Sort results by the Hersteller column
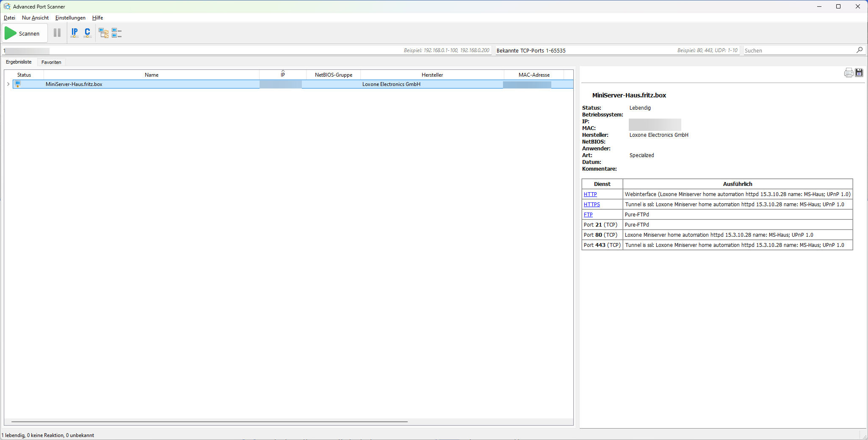Viewport: 868px width, 440px height. (432, 75)
